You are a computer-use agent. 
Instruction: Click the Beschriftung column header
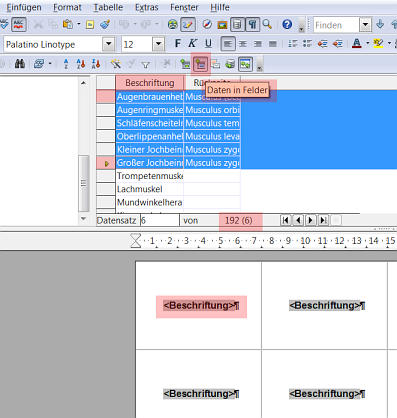tap(150, 83)
